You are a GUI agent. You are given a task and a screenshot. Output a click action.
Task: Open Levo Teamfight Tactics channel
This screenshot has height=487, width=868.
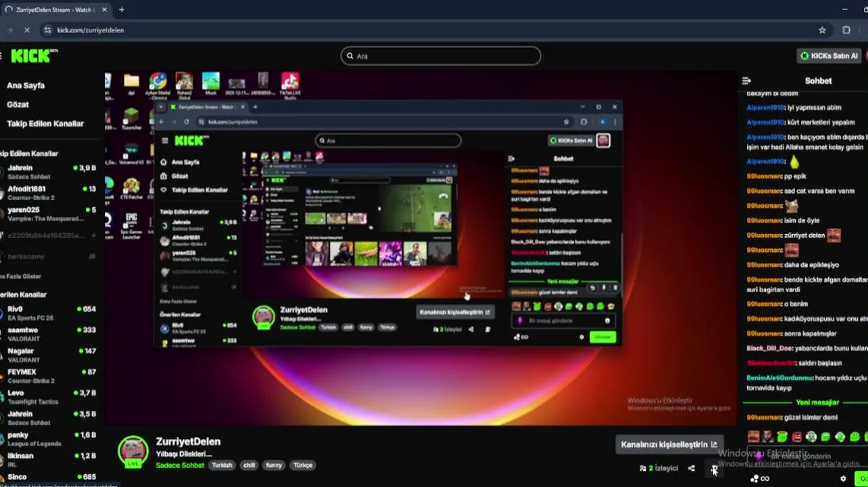[49, 397]
